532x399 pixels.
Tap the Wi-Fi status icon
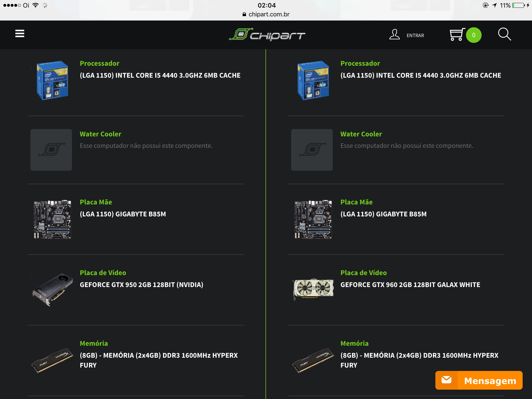pyautogui.click(x=36, y=5)
